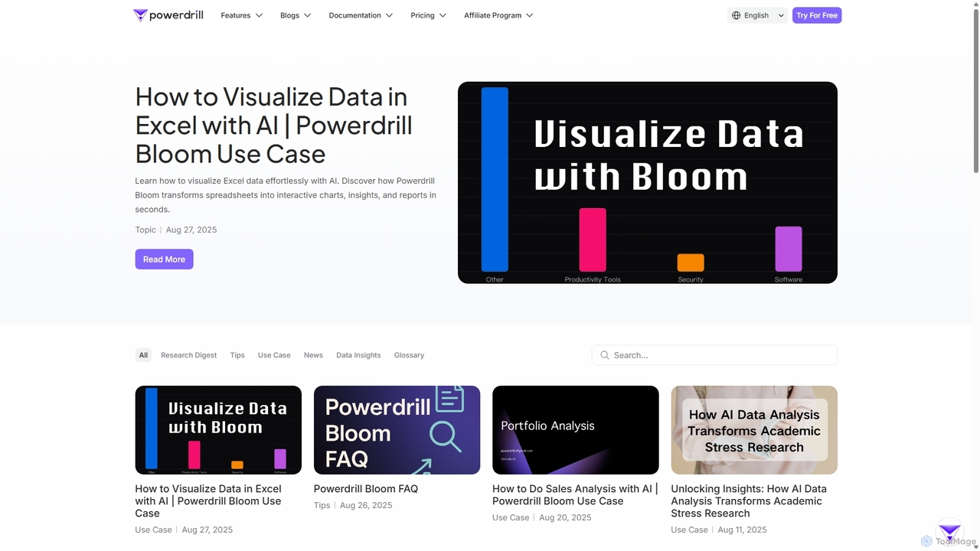Open the Academic Stress Research article title
This screenshot has width=980, height=551.
[749, 501]
